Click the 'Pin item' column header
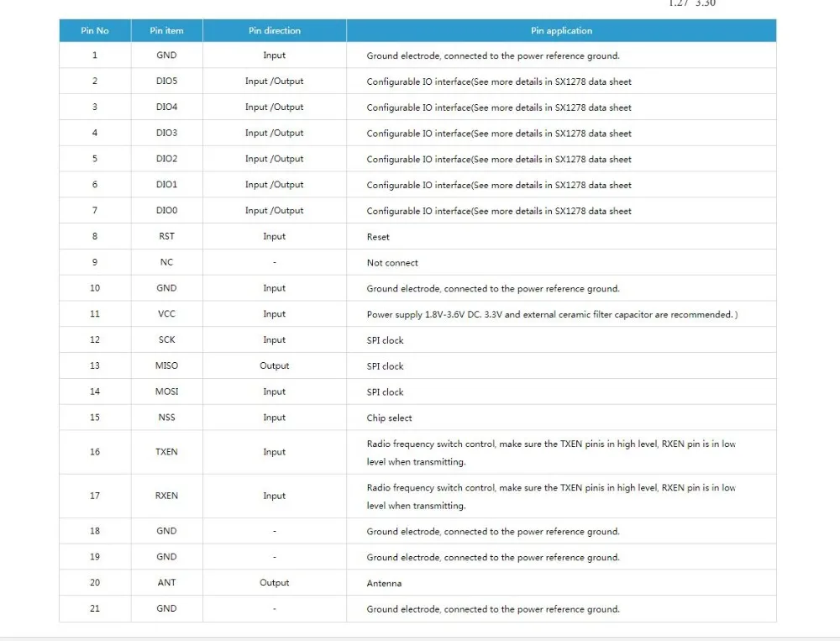The height and width of the screenshot is (641, 840). 166,30
